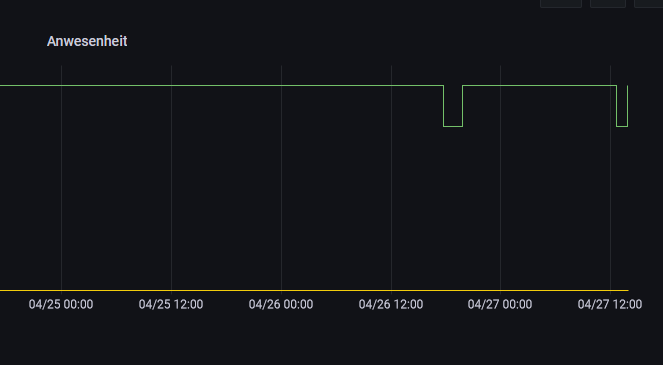Click the 04/27 12:00 time label

pyautogui.click(x=610, y=304)
